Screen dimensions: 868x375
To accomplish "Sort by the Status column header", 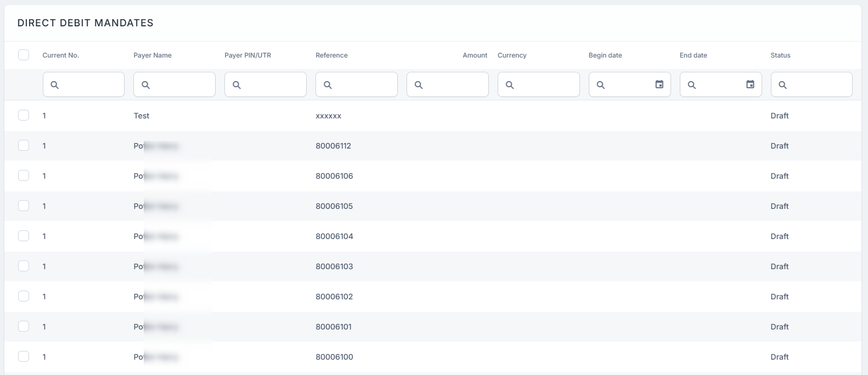I will pyautogui.click(x=780, y=55).
